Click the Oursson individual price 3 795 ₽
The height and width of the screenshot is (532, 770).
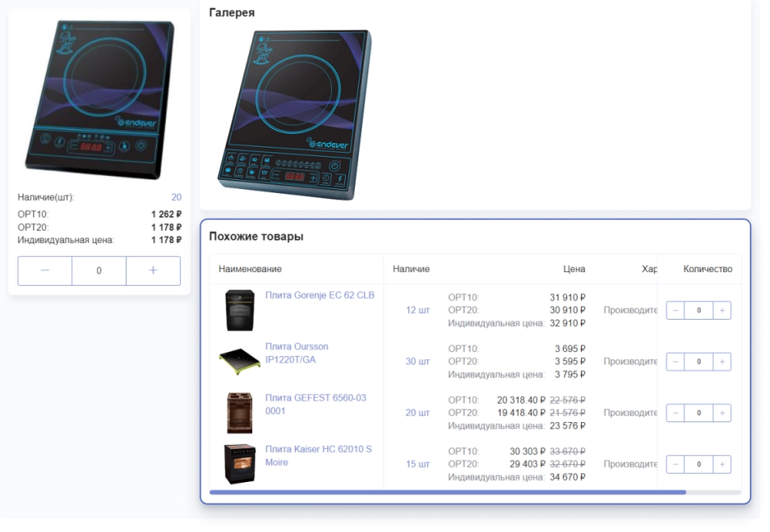[x=570, y=375]
